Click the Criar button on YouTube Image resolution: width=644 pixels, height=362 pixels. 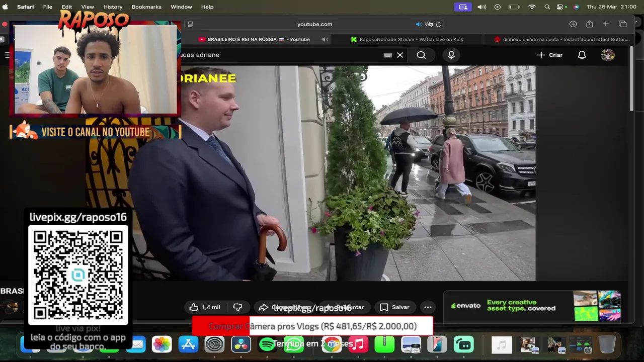[x=549, y=55]
